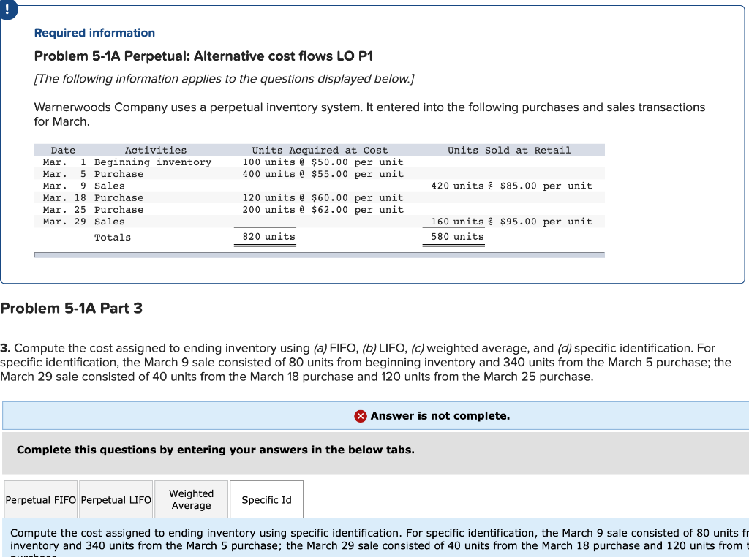Viewport: 749px width, 560px height.
Task: Select the Specific Id tab
Action: tap(266, 499)
